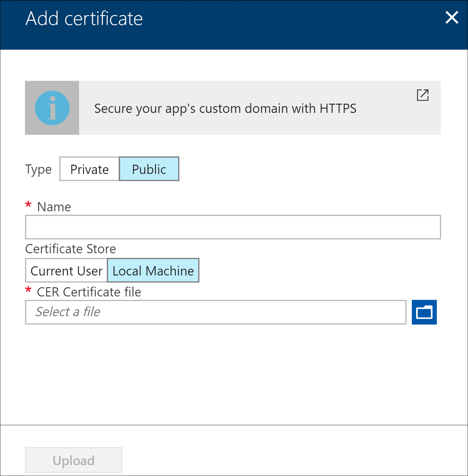468x476 pixels.
Task: Focus the Name text field
Action: (x=233, y=227)
